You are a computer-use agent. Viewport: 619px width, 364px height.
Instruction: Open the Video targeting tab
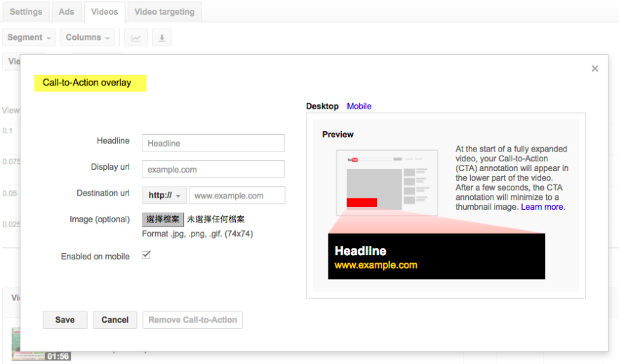tap(165, 12)
